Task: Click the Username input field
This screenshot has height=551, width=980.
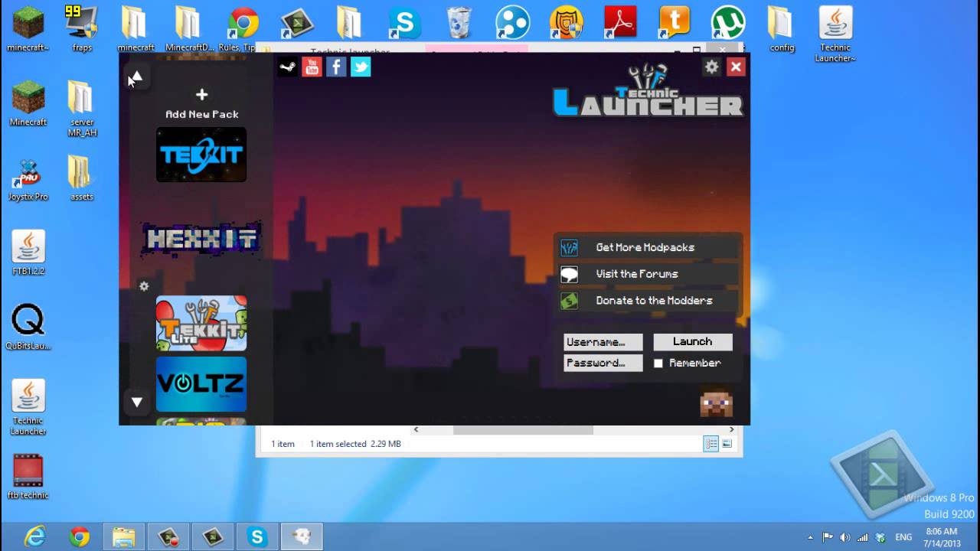Action: click(x=603, y=342)
